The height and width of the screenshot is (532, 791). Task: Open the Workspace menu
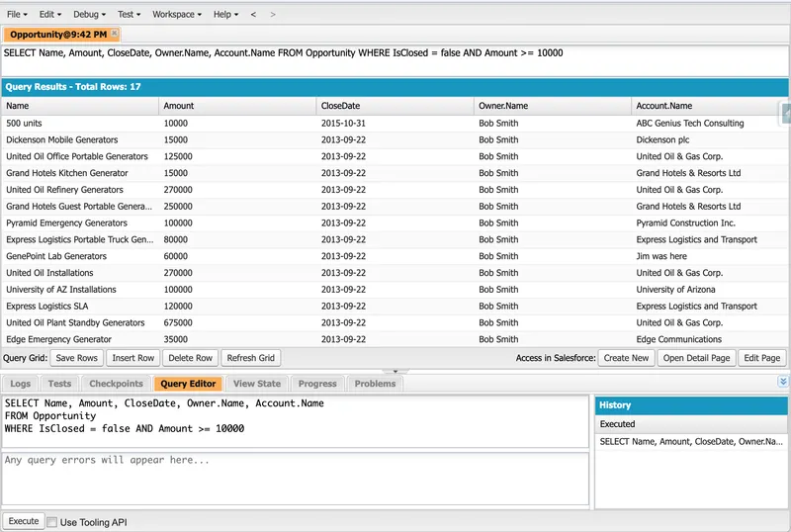click(x=177, y=14)
